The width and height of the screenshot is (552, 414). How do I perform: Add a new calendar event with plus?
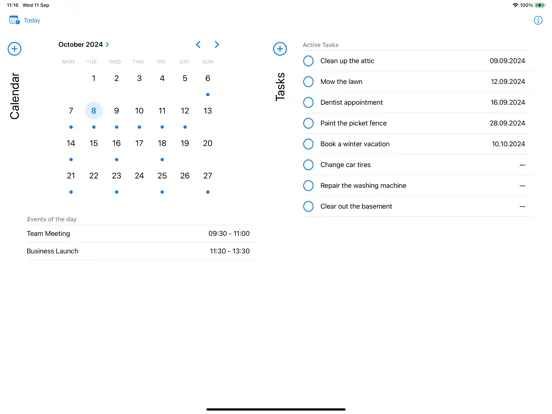pyautogui.click(x=14, y=49)
